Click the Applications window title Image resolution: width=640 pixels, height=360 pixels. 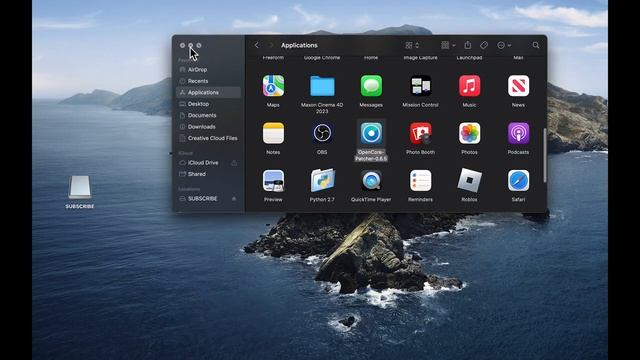coord(299,45)
